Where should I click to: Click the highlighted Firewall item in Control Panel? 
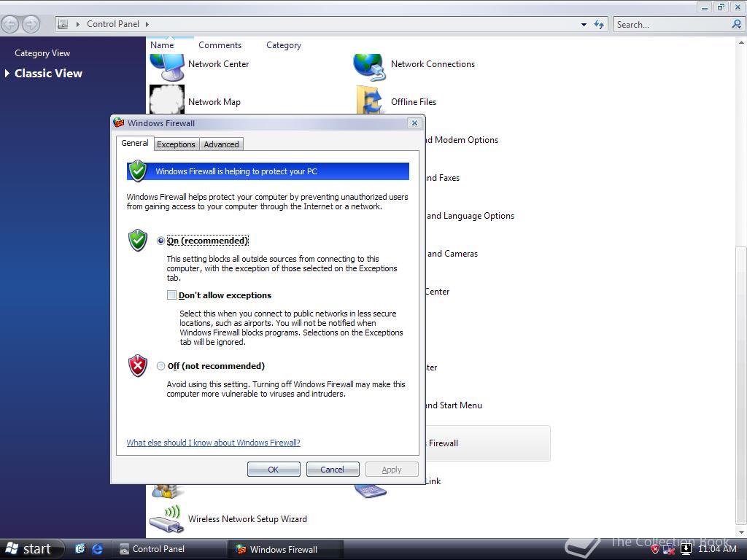488,443
